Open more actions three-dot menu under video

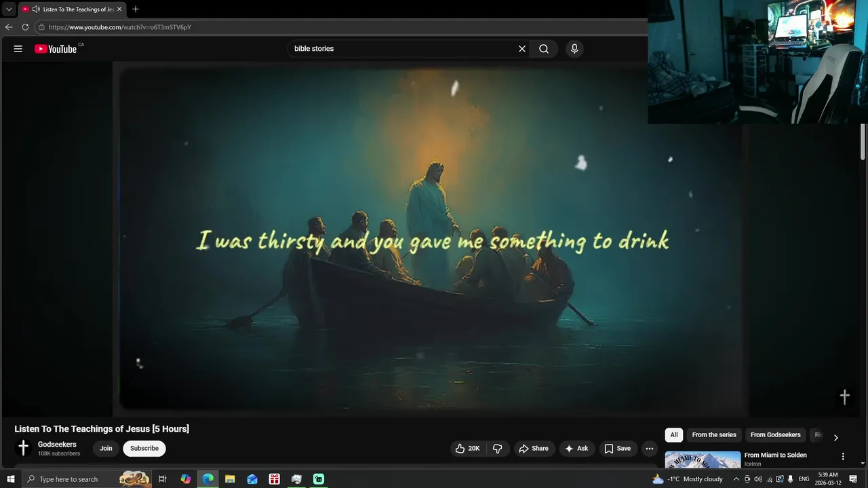(650, 449)
